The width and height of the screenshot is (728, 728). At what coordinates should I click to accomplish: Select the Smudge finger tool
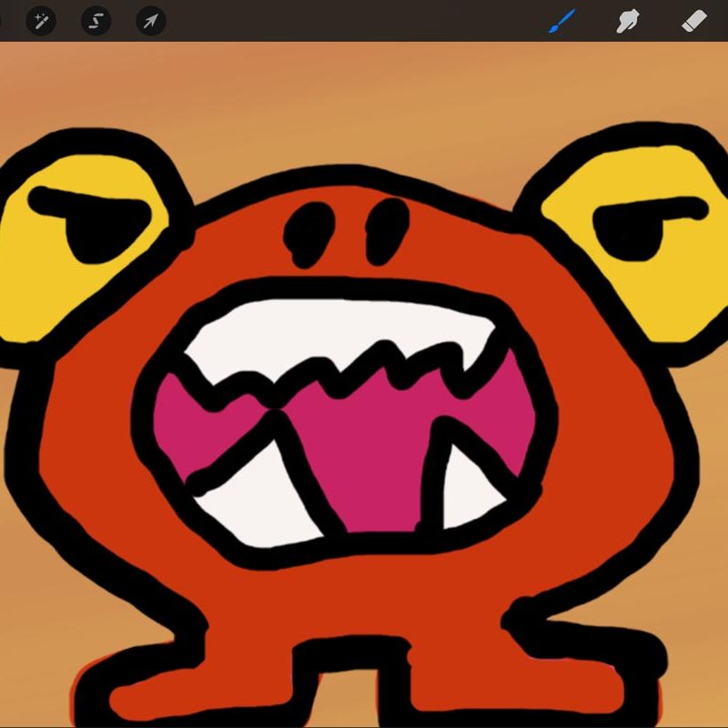point(628,20)
